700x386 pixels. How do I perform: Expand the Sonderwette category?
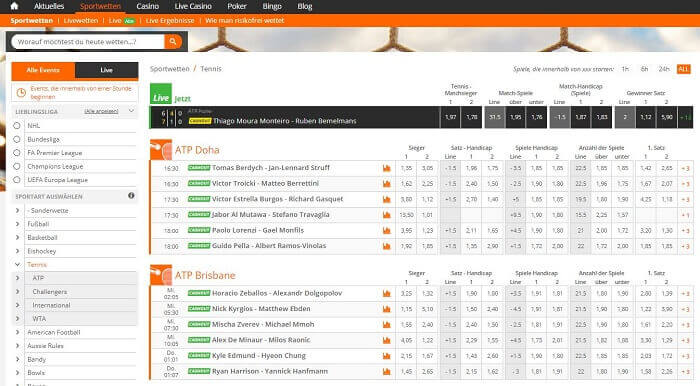[x=17, y=210]
